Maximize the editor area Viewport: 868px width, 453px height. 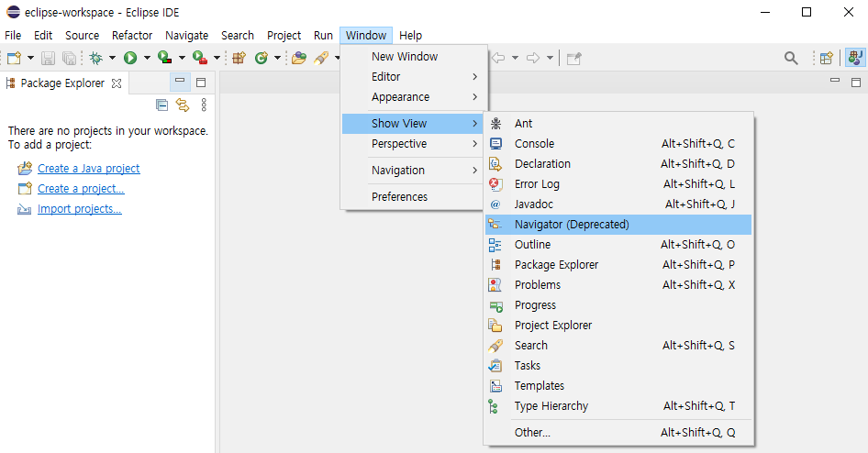click(856, 83)
